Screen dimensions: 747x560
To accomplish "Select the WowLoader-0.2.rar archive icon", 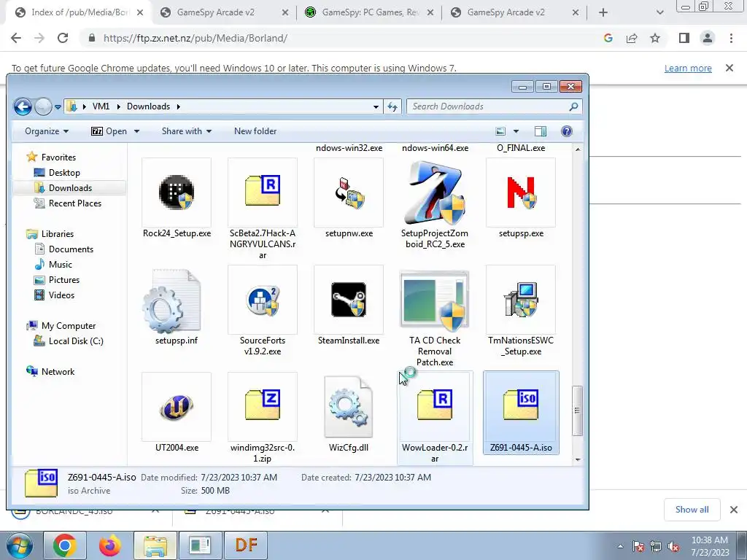I will [435, 407].
